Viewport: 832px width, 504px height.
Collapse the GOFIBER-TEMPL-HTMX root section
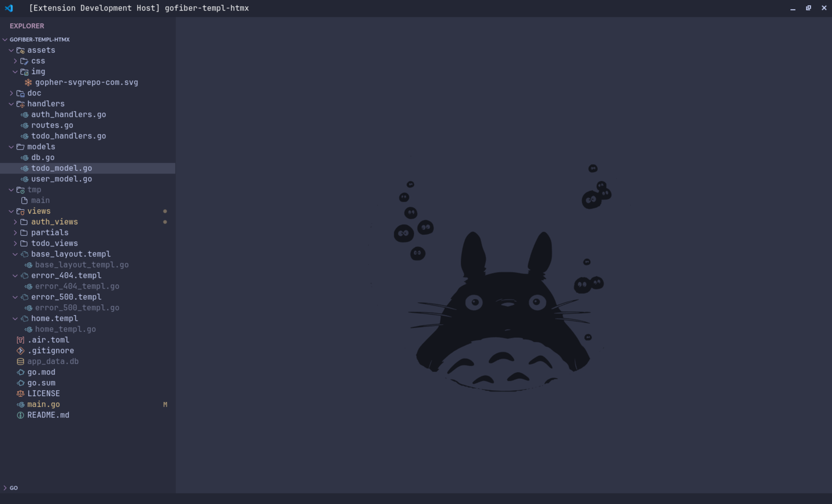[x=5, y=40]
